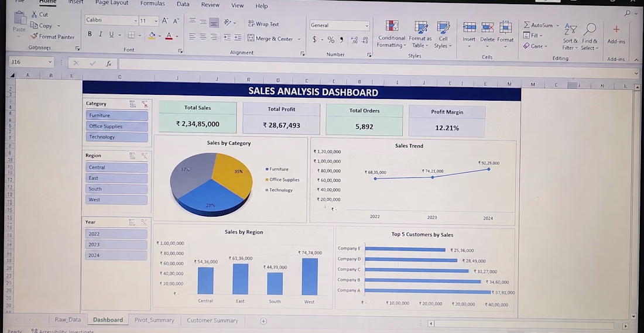Open Conditional Formatting menu
The width and height of the screenshot is (644, 333).
pyautogui.click(x=392, y=34)
